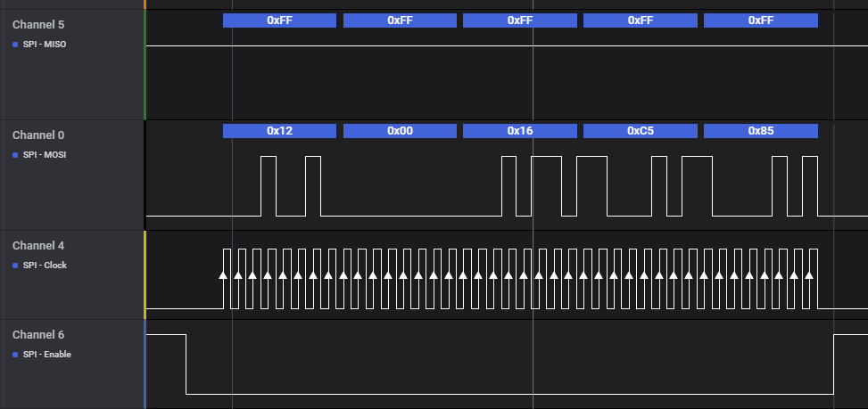Click the first MOSI high pulse under 0x12
868x409 pixels.
[x=269, y=185]
